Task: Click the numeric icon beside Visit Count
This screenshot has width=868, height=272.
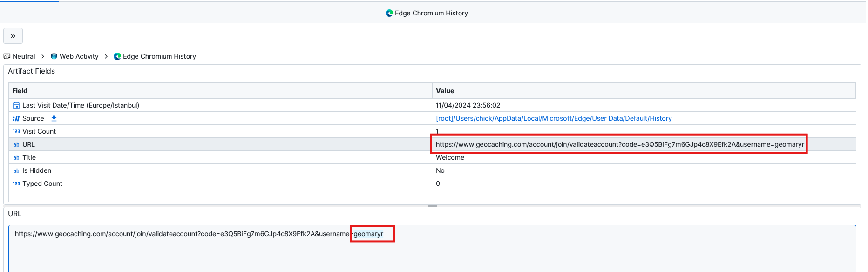Action: 16,131
